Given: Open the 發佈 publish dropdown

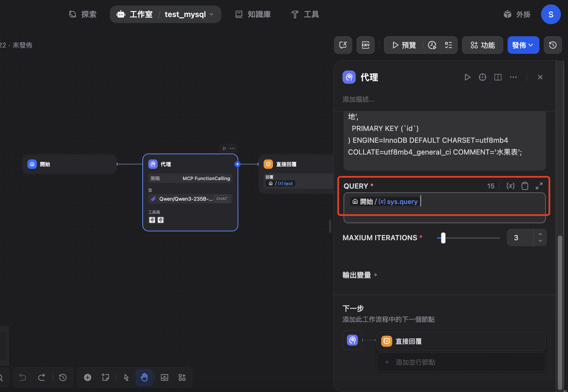Looking at the screenshot, I should point(523,45).
